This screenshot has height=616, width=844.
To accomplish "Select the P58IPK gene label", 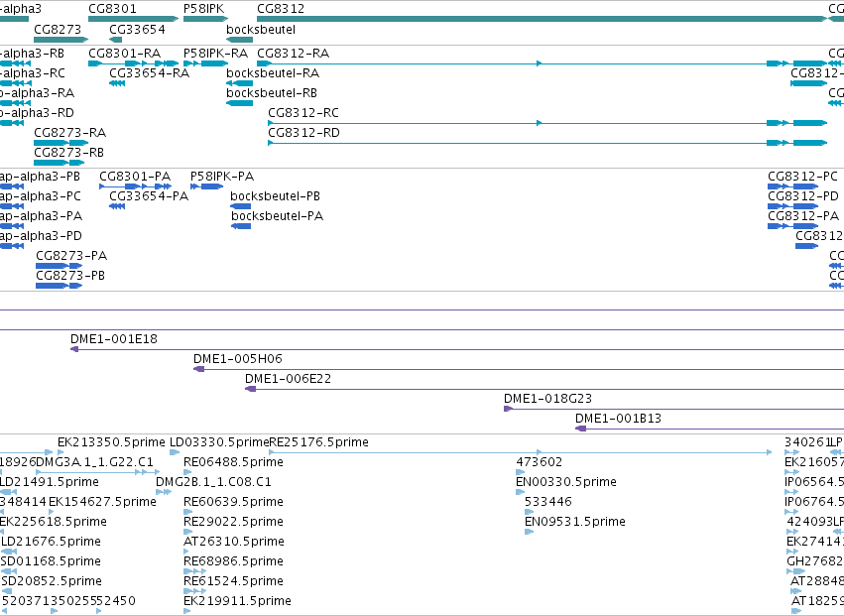I will click(x=204, y=9).
